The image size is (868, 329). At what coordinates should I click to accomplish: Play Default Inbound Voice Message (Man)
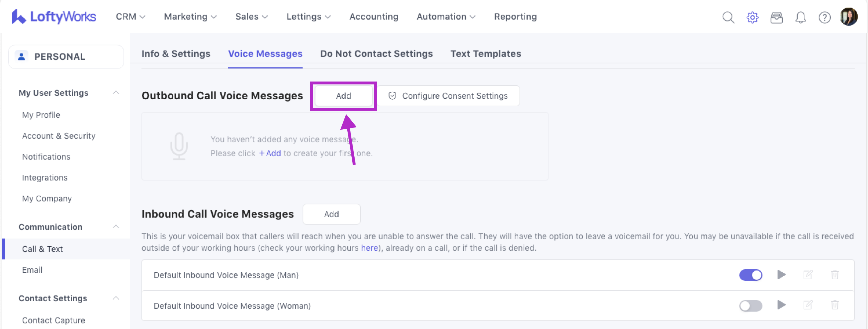(x=781, y=275)
